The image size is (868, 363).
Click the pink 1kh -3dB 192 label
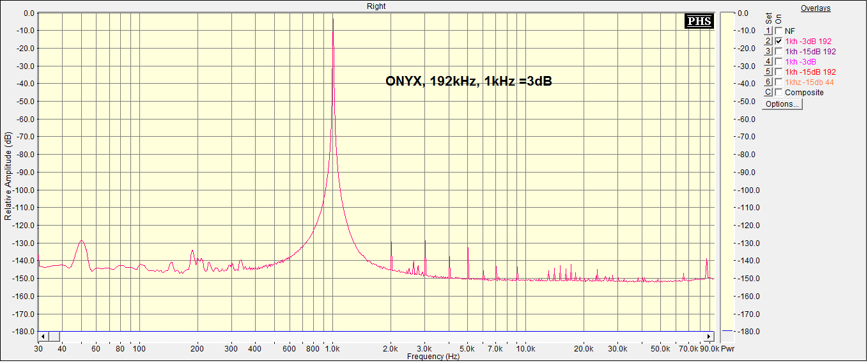tap(808, 41)
